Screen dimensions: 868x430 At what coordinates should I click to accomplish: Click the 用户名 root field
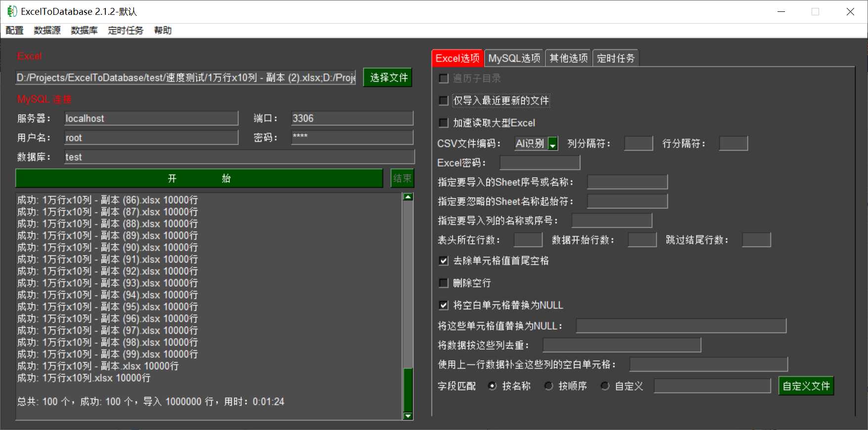point(151,138)
